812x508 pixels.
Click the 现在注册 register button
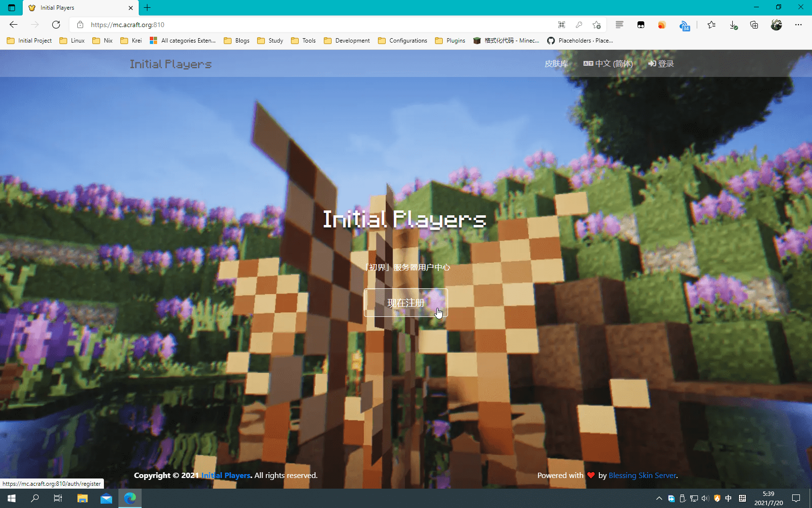click(x=406, y=303)
